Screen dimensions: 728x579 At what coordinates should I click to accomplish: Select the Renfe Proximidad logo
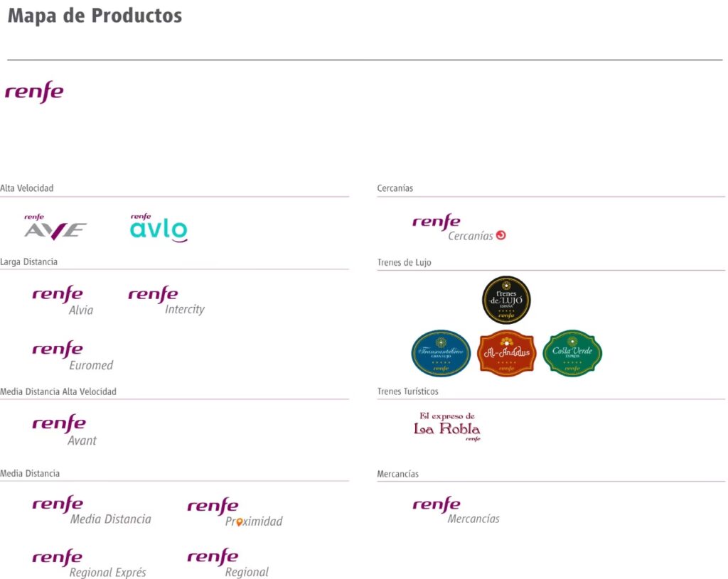click(235, 513)
